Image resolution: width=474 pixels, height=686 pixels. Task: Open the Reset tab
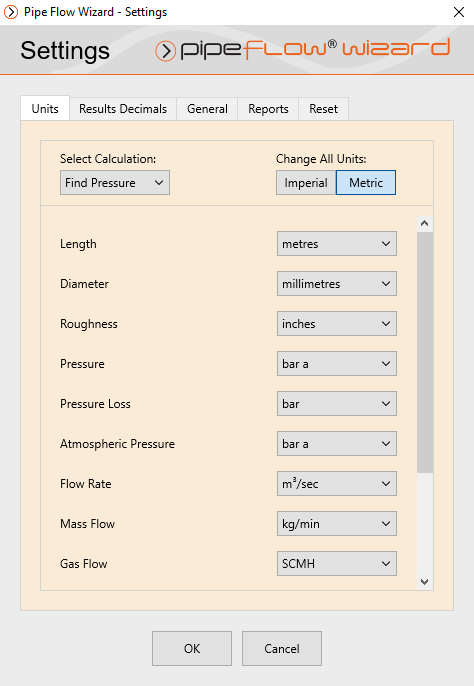pos(323,108)
